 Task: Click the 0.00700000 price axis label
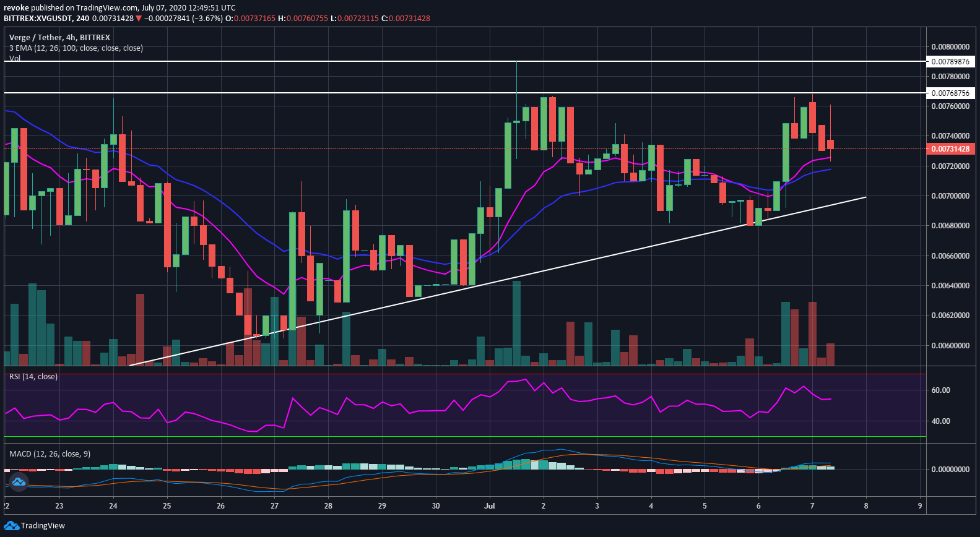[950, 196]
